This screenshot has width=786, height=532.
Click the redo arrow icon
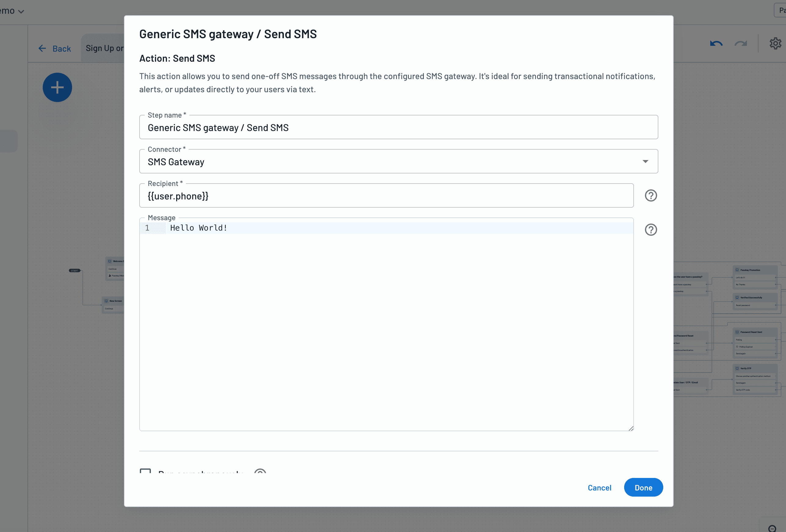coord(740,43)
